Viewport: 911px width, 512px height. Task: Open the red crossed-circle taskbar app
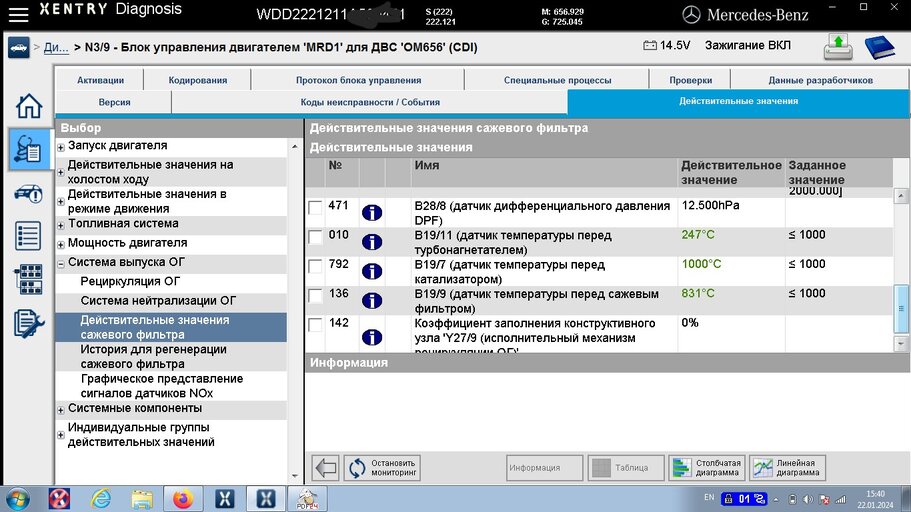point(59,499)
